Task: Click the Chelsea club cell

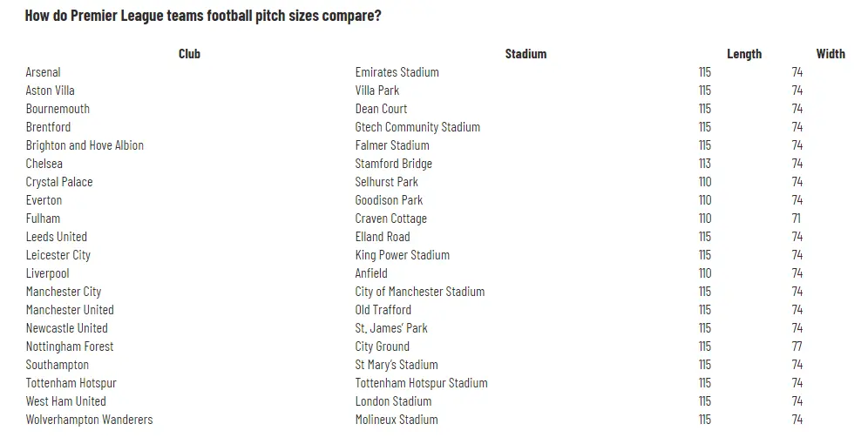Action: (x=44, y=164)
